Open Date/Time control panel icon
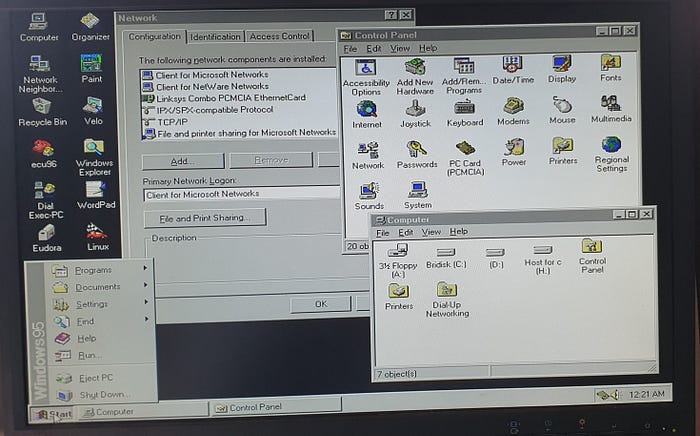Screen dimensions: 700x436 click(513, 71)
